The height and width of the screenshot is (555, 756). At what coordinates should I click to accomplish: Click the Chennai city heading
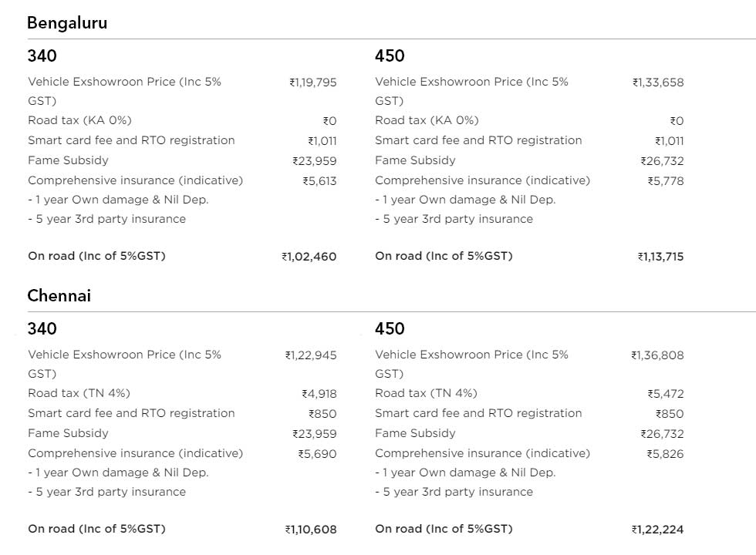point(59,296)
